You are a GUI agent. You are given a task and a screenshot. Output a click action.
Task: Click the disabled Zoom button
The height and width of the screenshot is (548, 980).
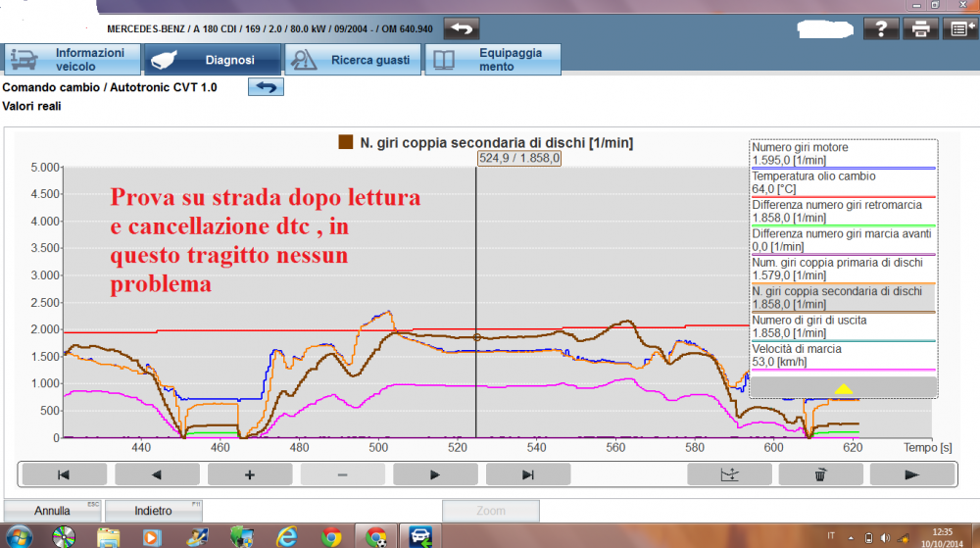click(x=491, y=511)
